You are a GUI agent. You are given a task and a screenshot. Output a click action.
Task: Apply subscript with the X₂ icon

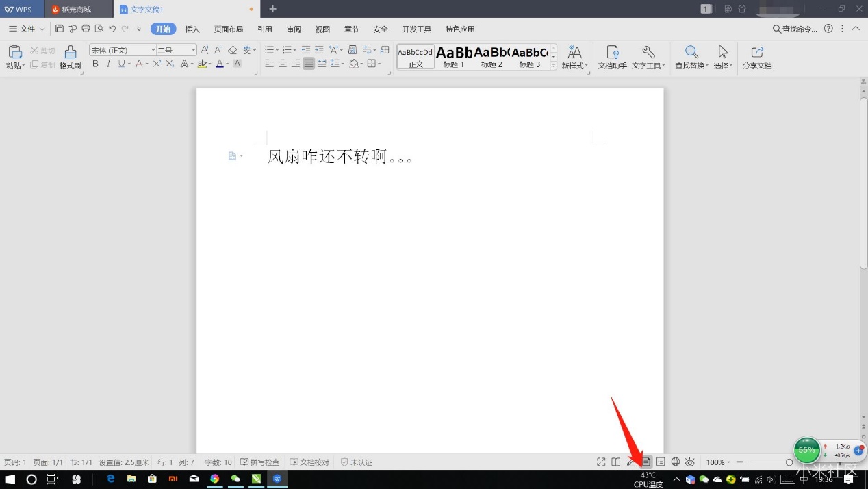point(170,64)
